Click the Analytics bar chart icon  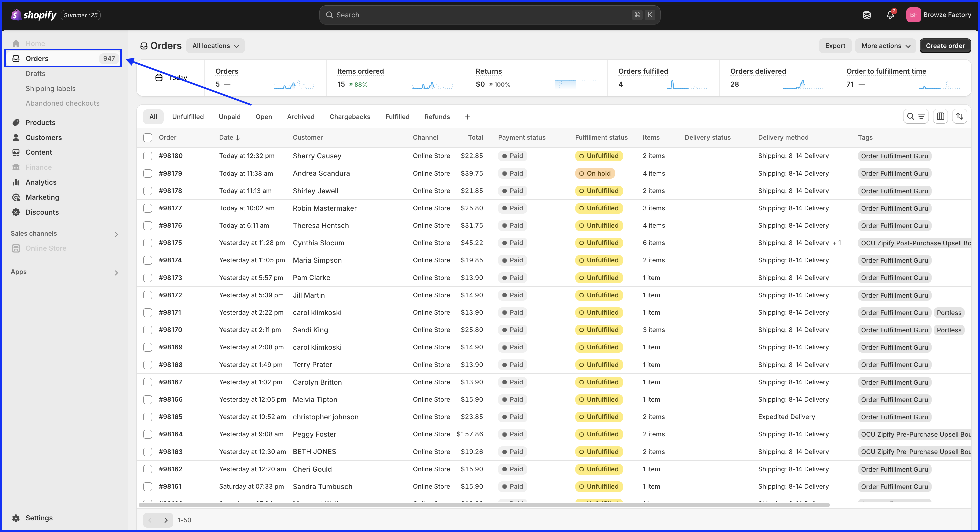pos(16,182)
